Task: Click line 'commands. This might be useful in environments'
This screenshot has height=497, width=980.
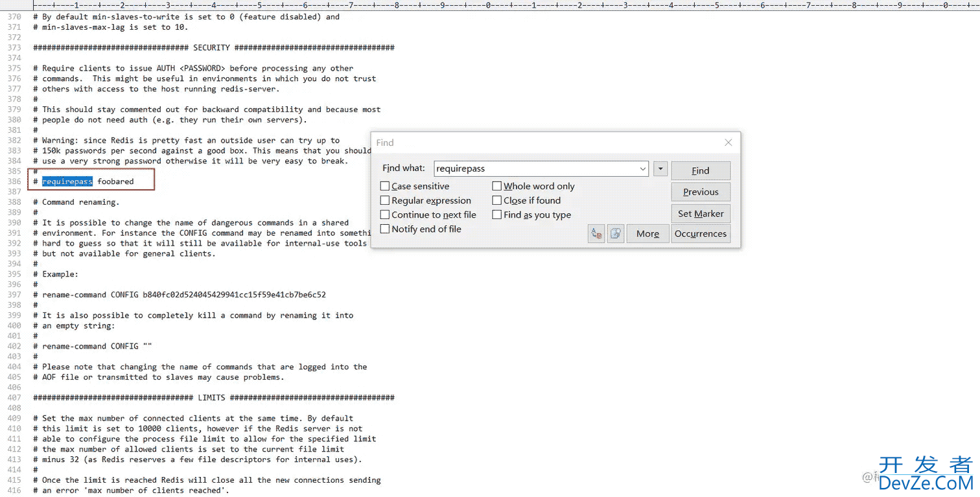Action: 205,78
